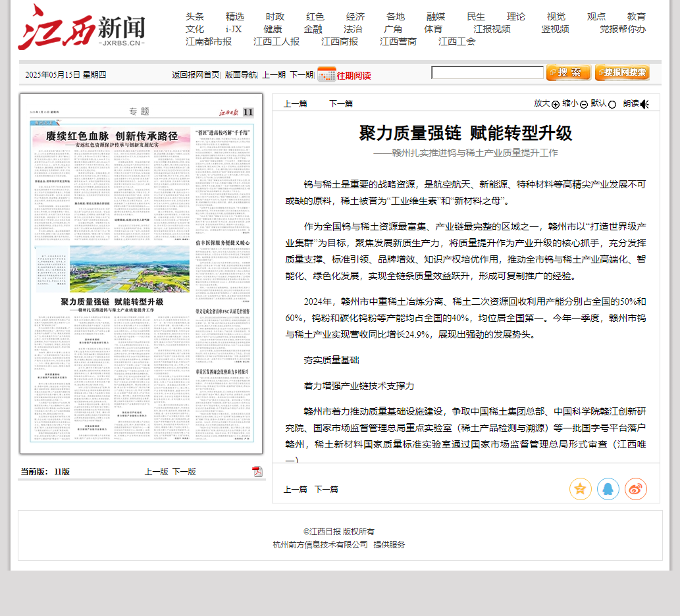Open the 各地 navigation item

point(396,17)
